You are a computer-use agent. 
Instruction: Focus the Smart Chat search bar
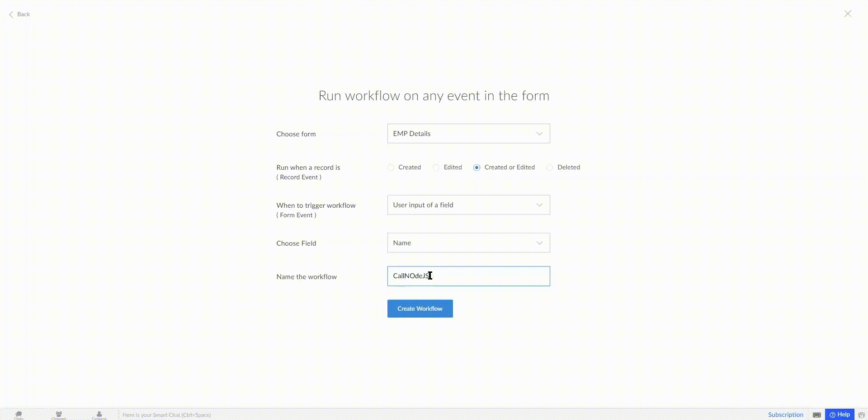click(166, 415)
